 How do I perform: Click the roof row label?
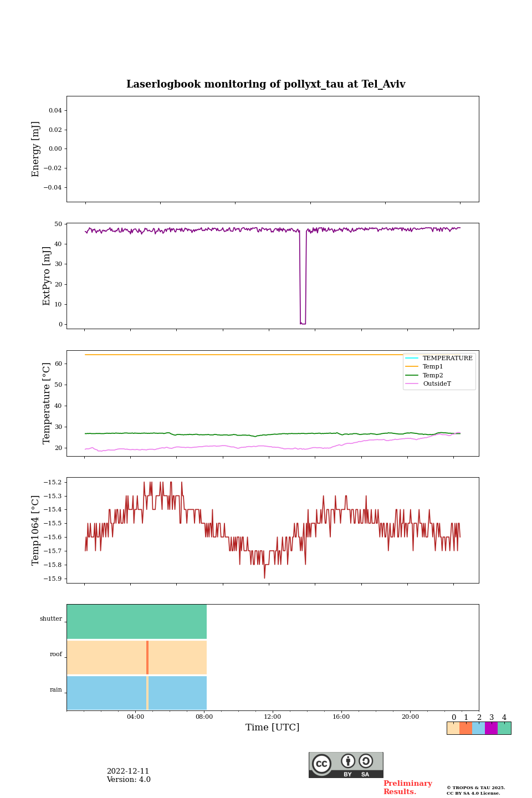(x=56, y=654)
